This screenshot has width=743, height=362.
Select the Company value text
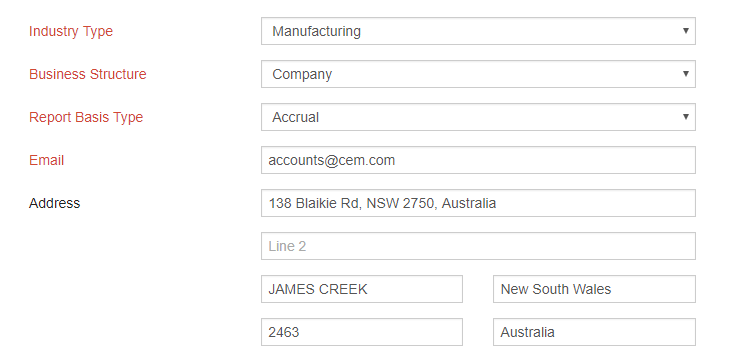pos(302,75)
